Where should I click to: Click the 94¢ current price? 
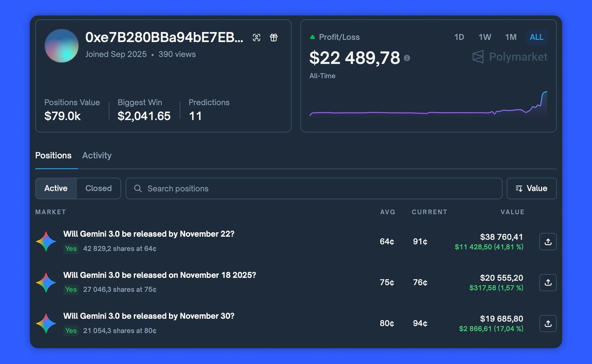tap(420, 324)
